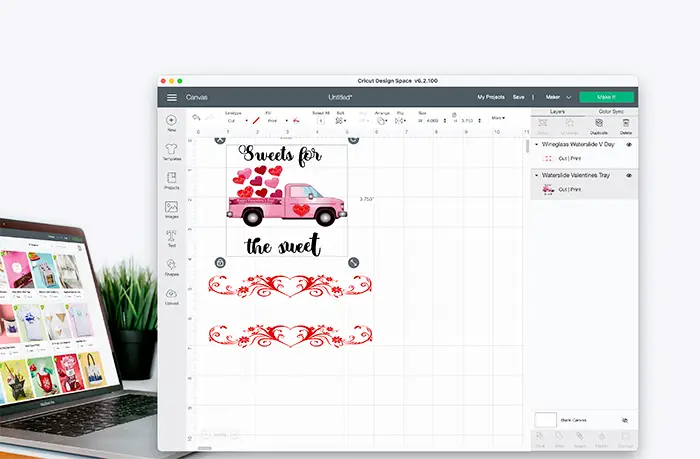Open My Projects
This screenshot has width=700, height=459.
[x=491, y=97]
